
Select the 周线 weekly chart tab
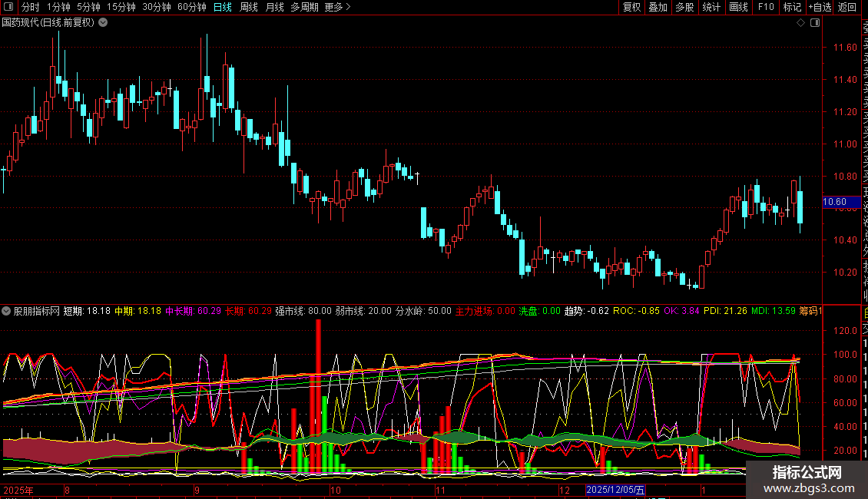(x=249, y=7)
